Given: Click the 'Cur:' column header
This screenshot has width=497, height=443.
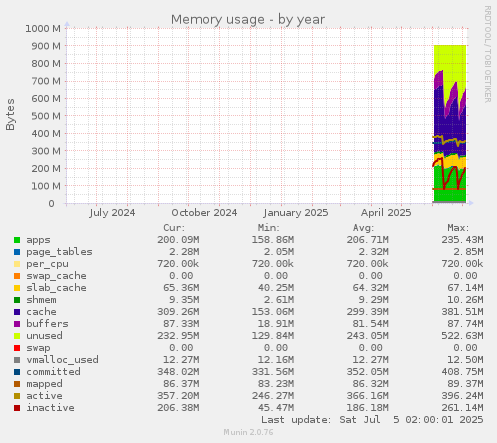Looking at the screenshot, I should (174, 228).
